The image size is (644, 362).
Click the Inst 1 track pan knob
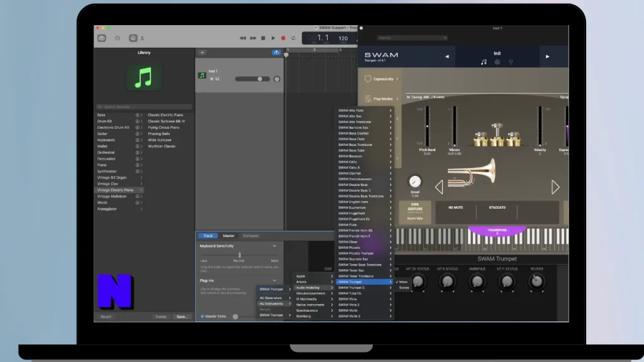coord(277,79)
